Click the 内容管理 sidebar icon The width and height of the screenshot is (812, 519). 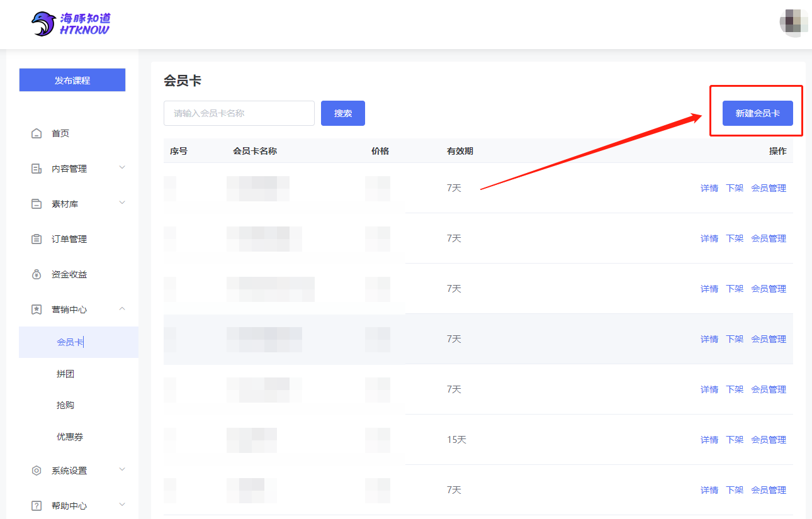[37, 169]
